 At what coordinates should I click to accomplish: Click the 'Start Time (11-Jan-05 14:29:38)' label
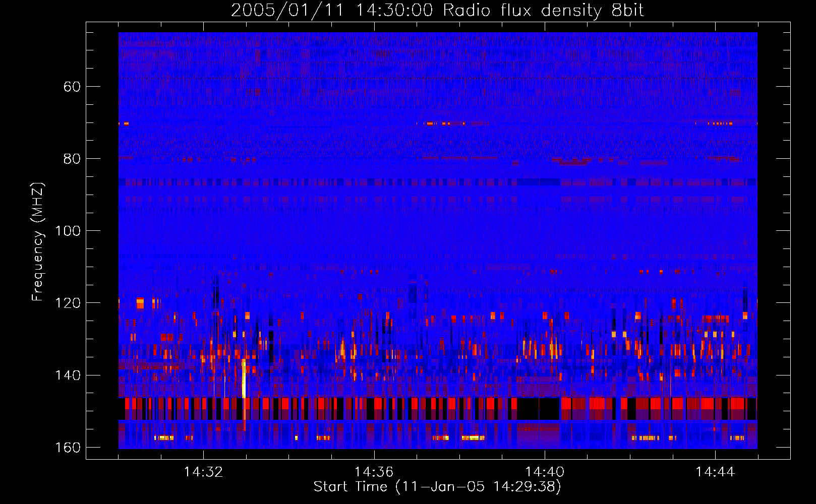pos(437,487)
